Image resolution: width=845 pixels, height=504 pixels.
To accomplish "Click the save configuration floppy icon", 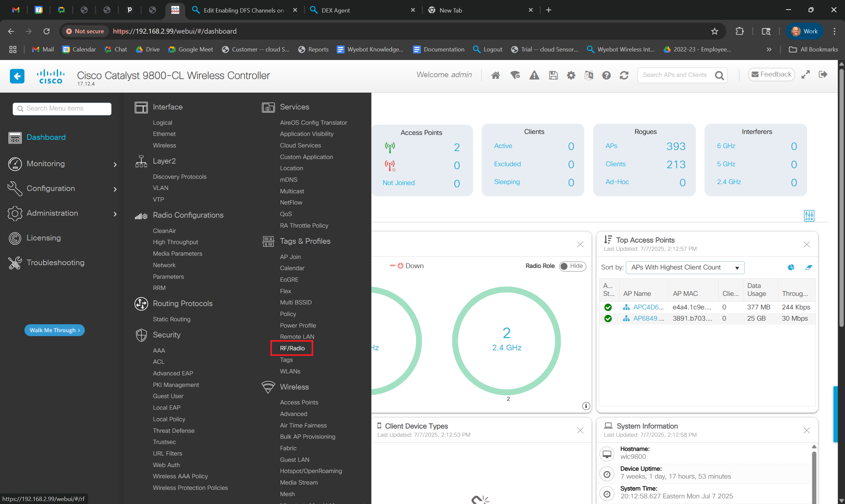I will (x=553, y=75).
